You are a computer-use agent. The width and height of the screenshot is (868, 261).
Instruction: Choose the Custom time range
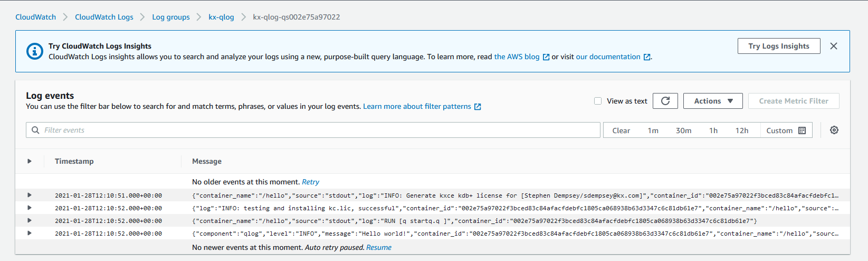pos(786,130)
